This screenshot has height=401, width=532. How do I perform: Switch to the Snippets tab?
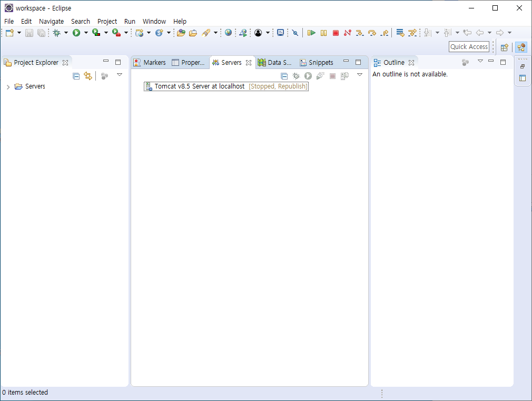coord(317,63)
